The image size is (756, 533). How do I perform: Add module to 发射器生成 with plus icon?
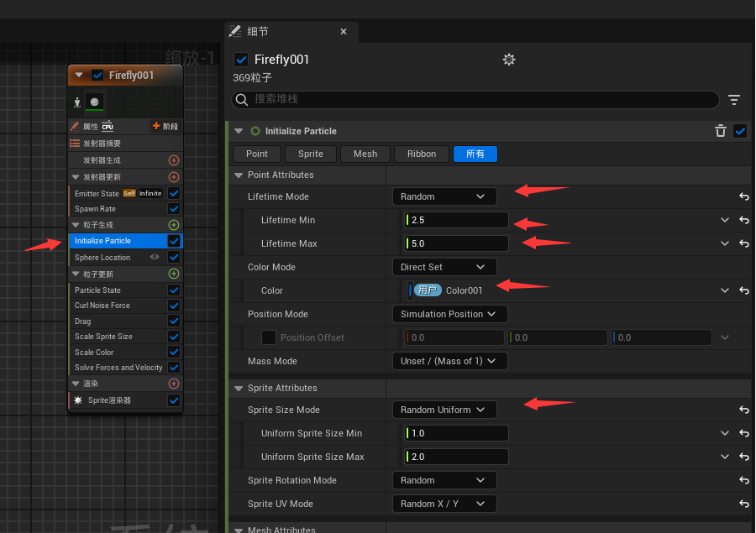pos(174,160)
